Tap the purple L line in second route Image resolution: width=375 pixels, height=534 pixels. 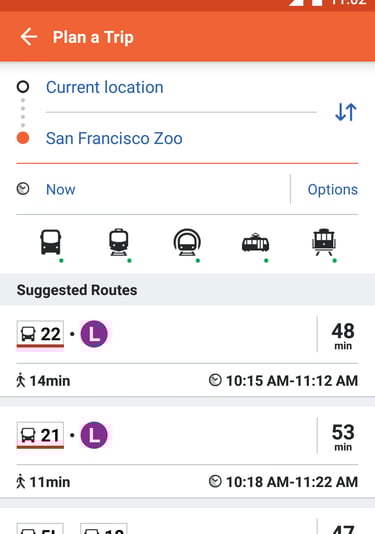(94, 435)
